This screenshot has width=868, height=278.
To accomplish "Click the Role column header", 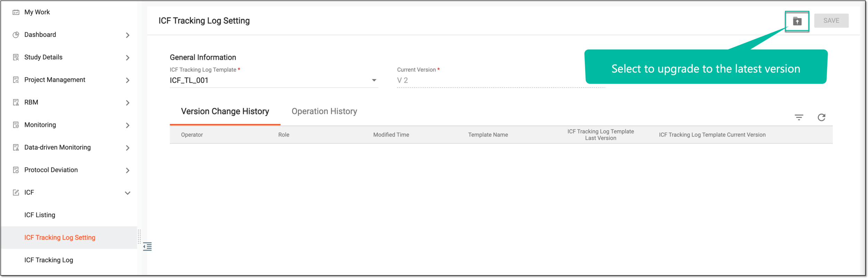I will 284,135.
